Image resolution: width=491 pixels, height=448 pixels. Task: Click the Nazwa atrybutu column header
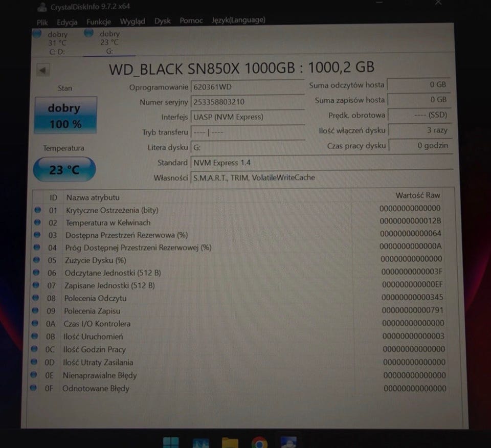[93, 197]
